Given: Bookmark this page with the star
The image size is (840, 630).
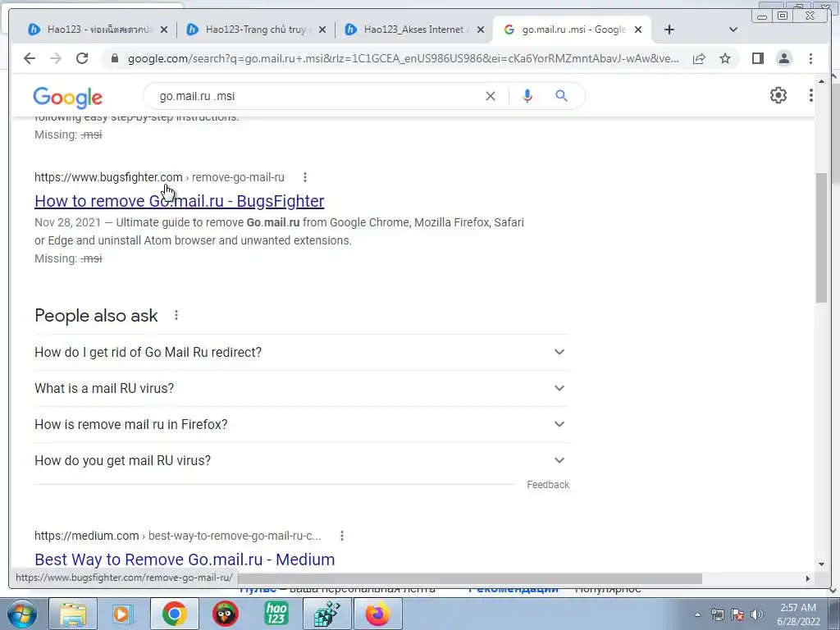Looking at the screenshot, I should [x=725, y=58].
